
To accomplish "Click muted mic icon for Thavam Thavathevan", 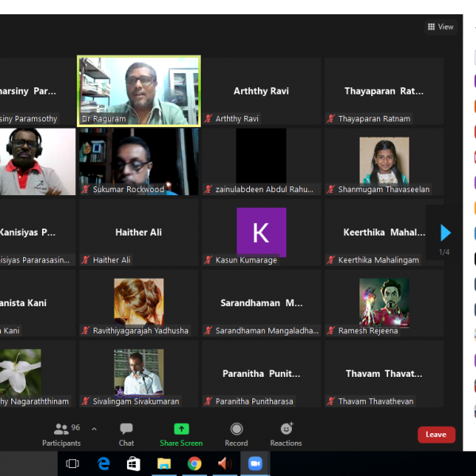I will click(x=331, y=401).
